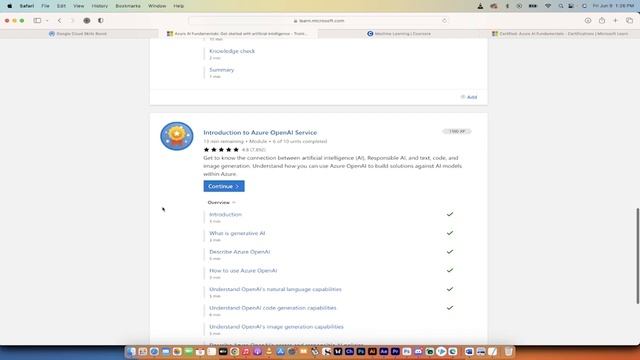This screenshot has height=360, width=640.
Task: Open the Window menu
Action: 157,6
